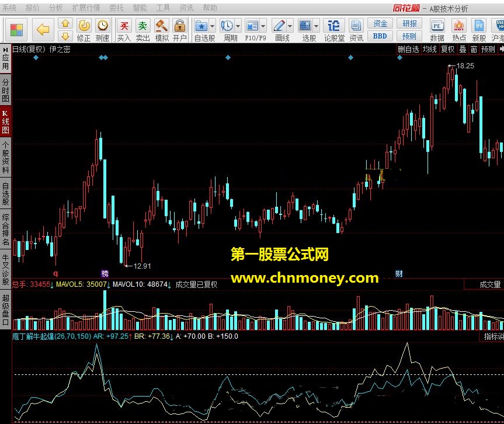Click the 18.25 high price label
This screenshot has width=504, height=424.
(465, 66)
